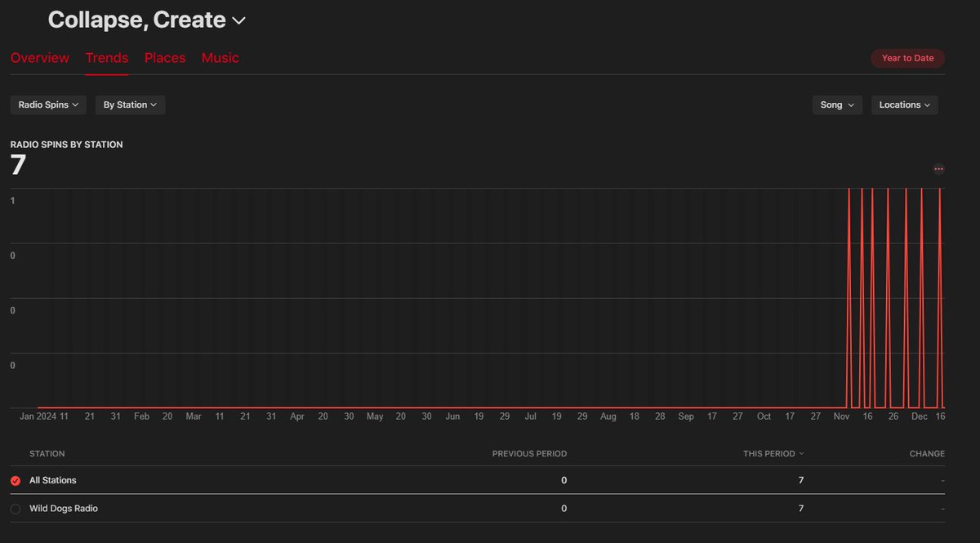Click the Jan 2024 axis label

point(38,416)
